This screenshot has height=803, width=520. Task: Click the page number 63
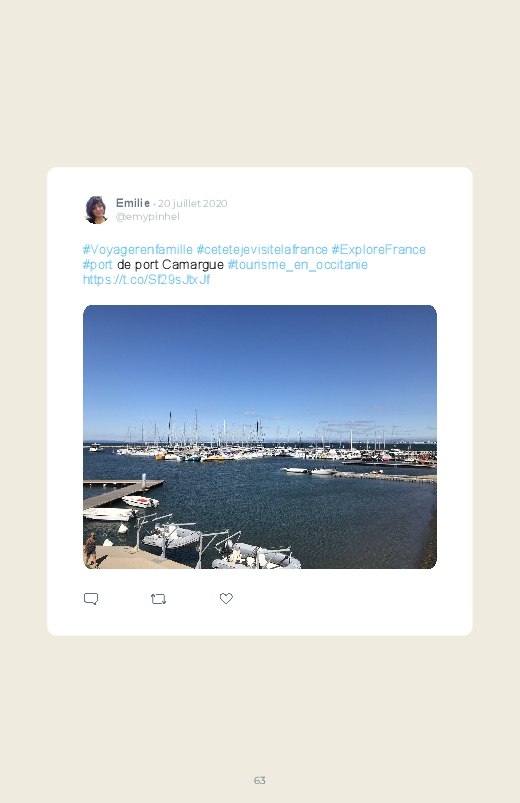(260, 780)
